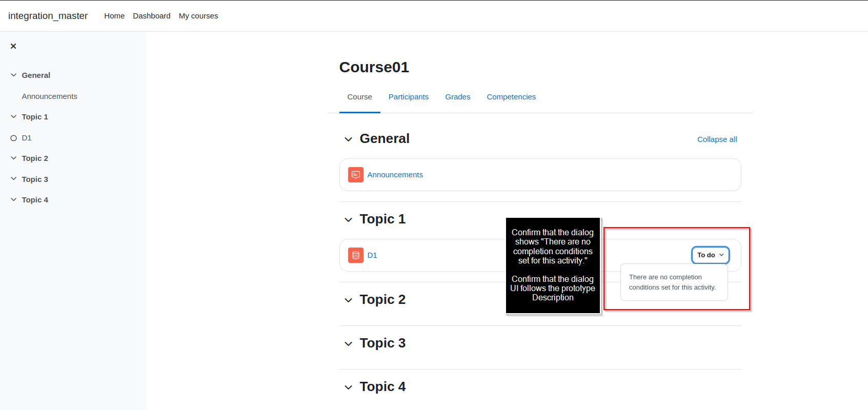
Task: Click Topic 2 label in course index
Action: (35, 158)
